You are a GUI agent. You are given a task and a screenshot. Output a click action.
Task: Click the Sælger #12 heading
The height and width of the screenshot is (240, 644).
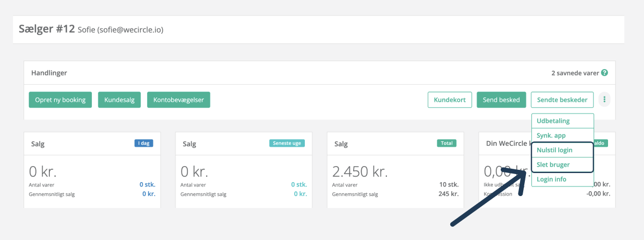[x=47, y=29]
